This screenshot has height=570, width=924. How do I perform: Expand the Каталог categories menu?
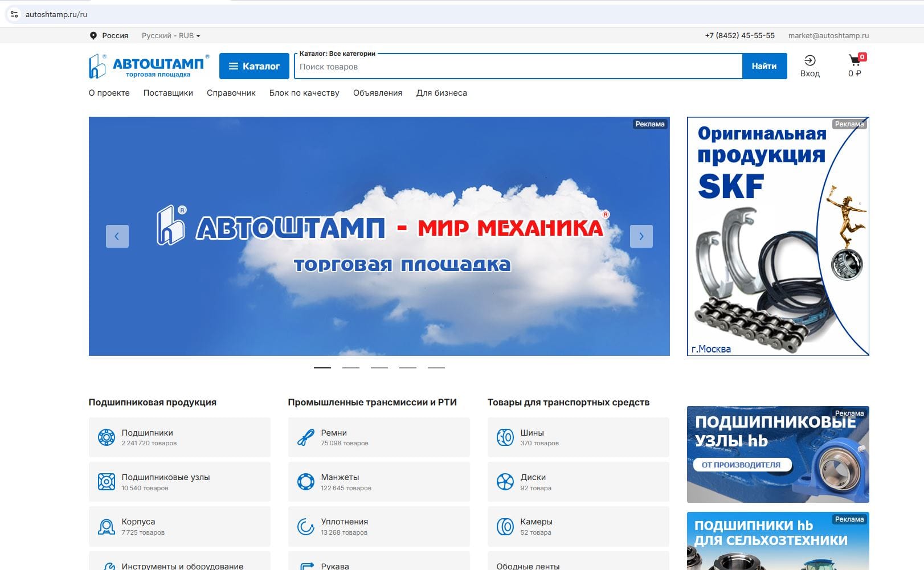coord(254,66)
